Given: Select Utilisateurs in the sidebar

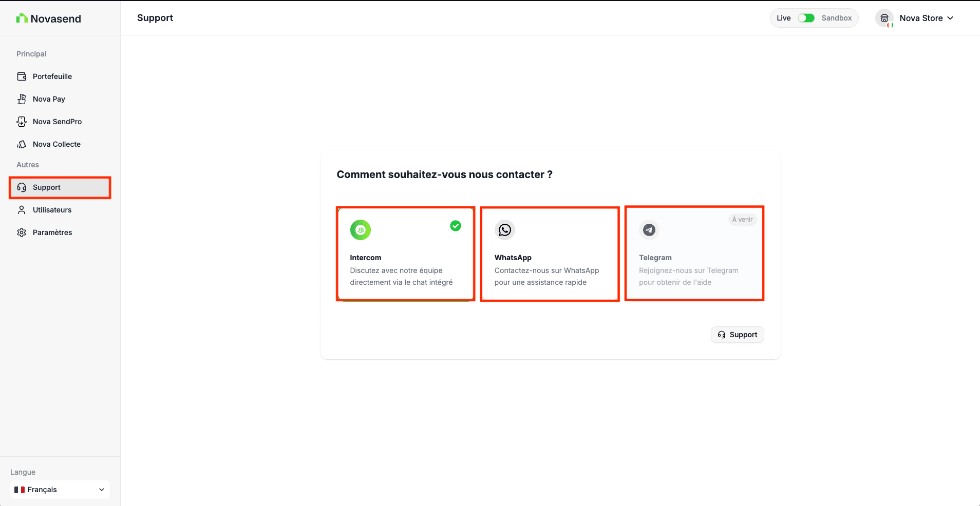Looking at the screenshot, I should (x=60, y=210).
